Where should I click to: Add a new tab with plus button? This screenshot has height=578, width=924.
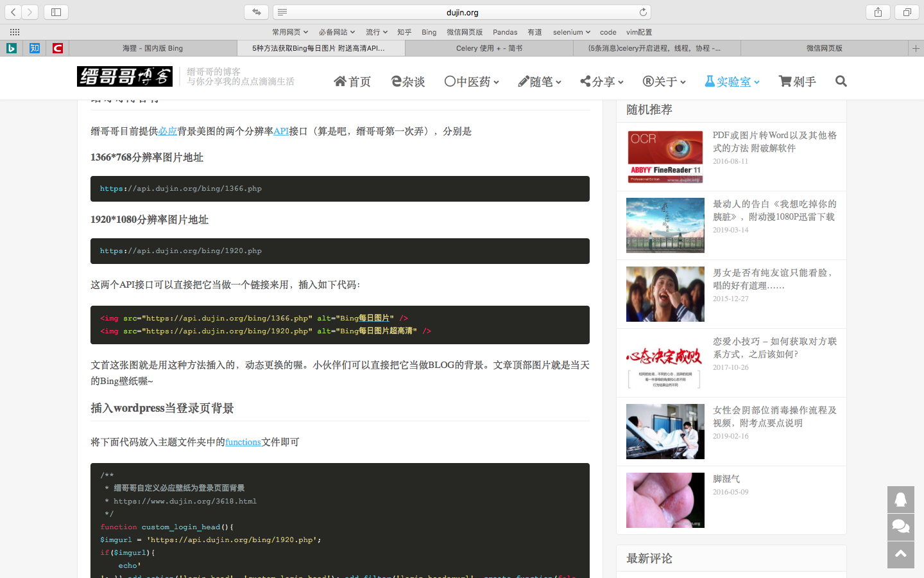click(x=916, y=48)
